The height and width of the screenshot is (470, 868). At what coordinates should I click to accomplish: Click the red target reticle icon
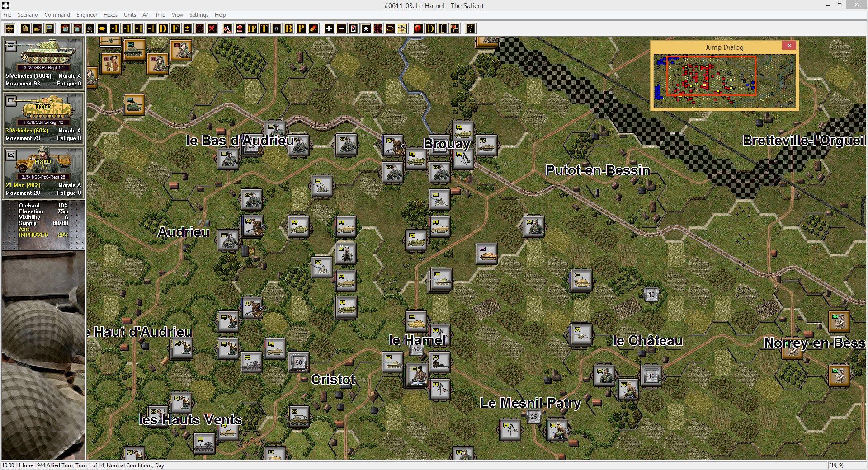click(x=377, y=28)
